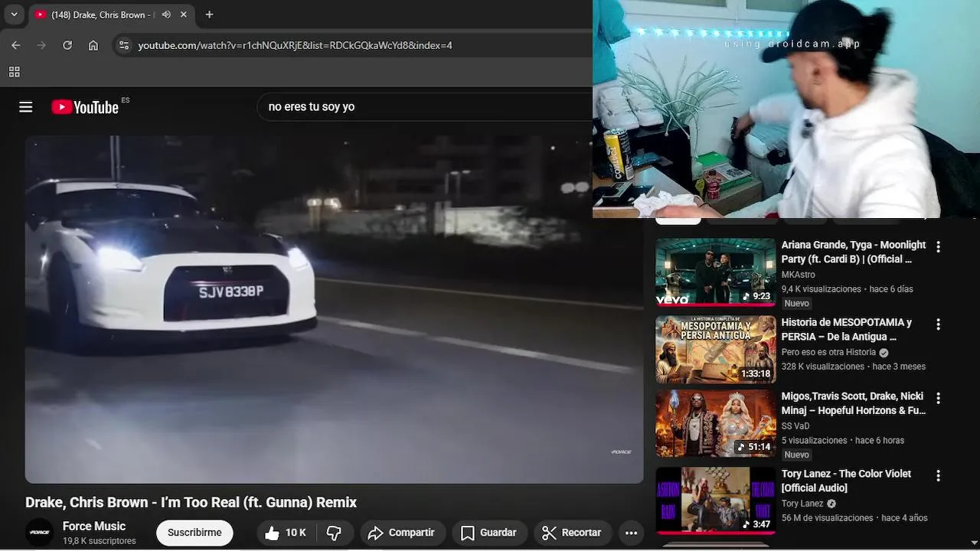Open options menu for the Migos mix video
Viewport: 980px width, 551px height.
(938, 398)
